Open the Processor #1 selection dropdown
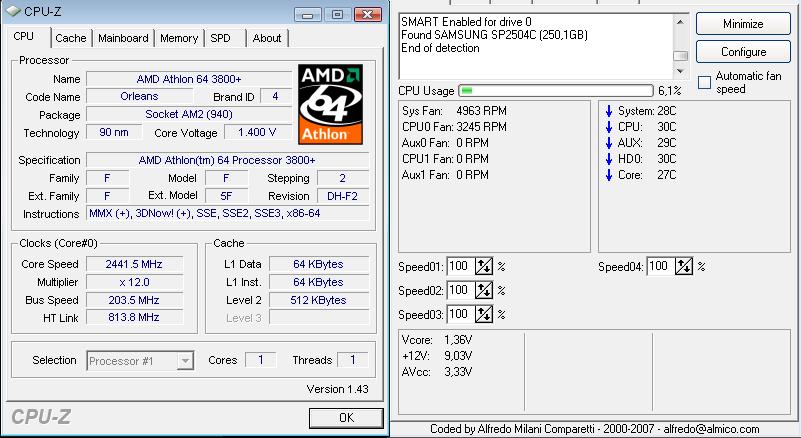 [140, 361]
